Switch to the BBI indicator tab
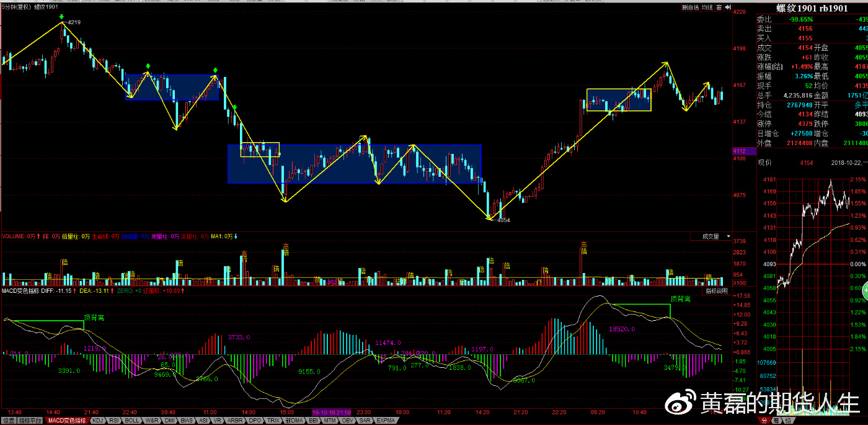The image size is (868, 425). tap(313, 420)
